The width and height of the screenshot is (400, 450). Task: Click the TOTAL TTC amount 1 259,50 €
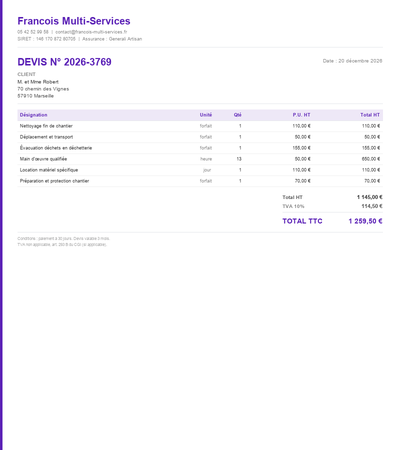[x=365, y=221]
